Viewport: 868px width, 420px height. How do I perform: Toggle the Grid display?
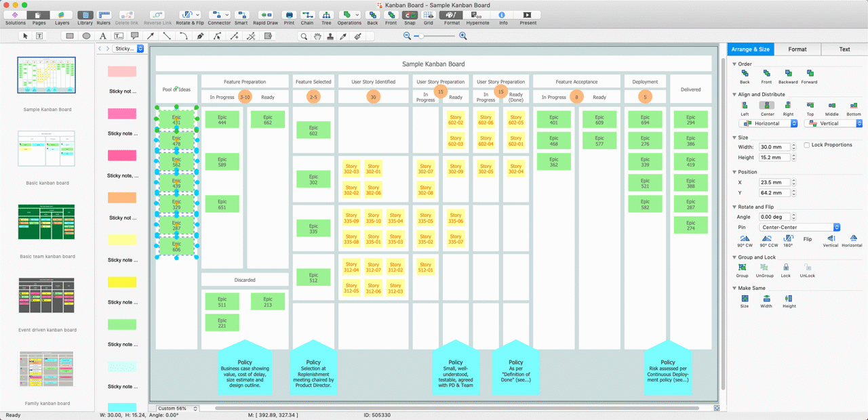[x=429, y=14]
